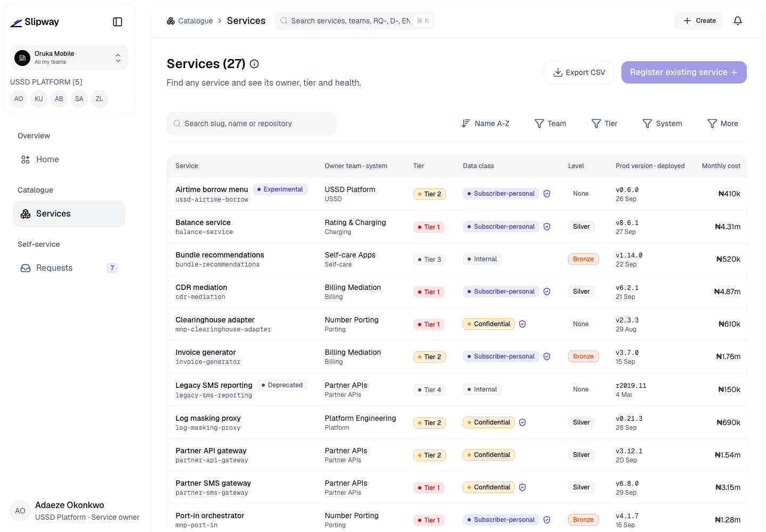The height and width of the screenshot is (532, 766).
Task: Click Export CSV button
Action: 579,72
